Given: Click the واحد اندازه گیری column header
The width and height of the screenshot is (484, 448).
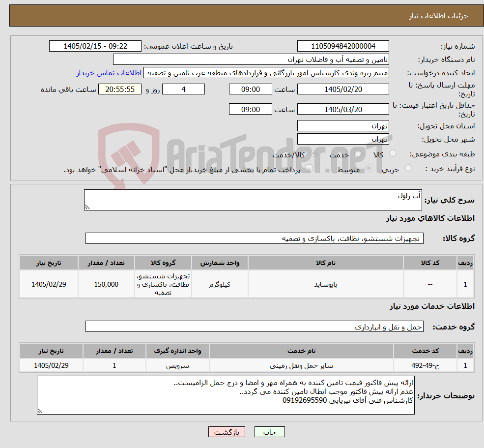Looking at the screenshot, I should (x=177, y=351).
